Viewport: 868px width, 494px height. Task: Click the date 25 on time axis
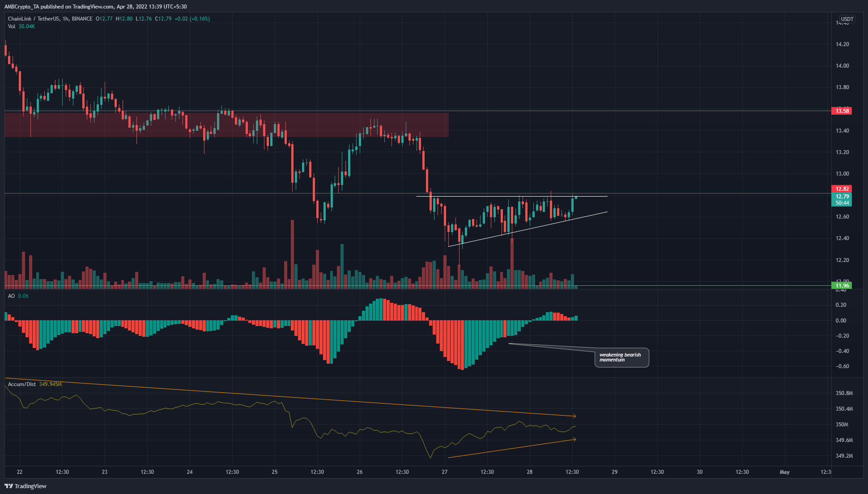pos(275,472)
